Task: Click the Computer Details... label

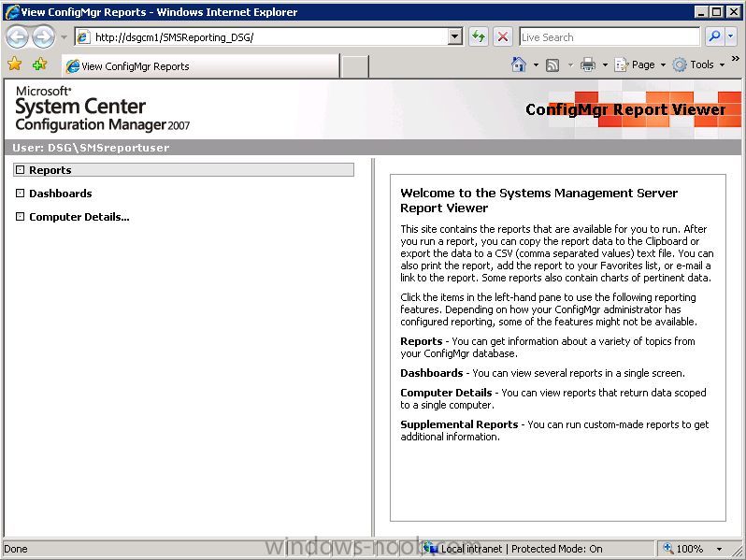Action: pos(79,217)
